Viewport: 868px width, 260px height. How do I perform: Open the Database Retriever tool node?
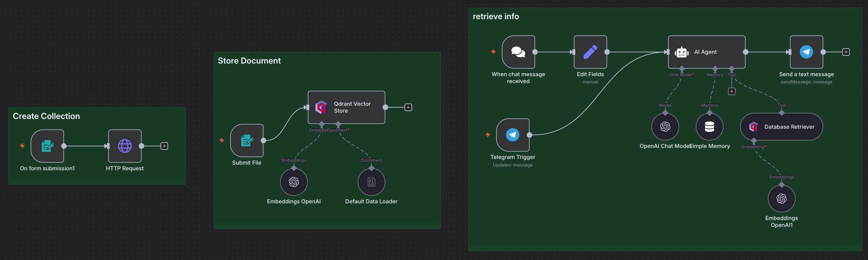(x=781, y=127)
